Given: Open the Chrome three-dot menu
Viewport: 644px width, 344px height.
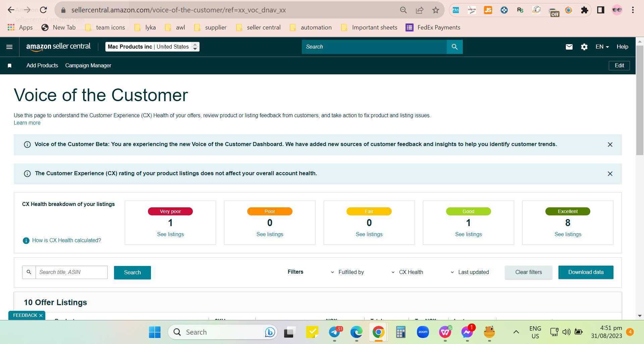Looking at the screenshot, I should coord(633,10).
